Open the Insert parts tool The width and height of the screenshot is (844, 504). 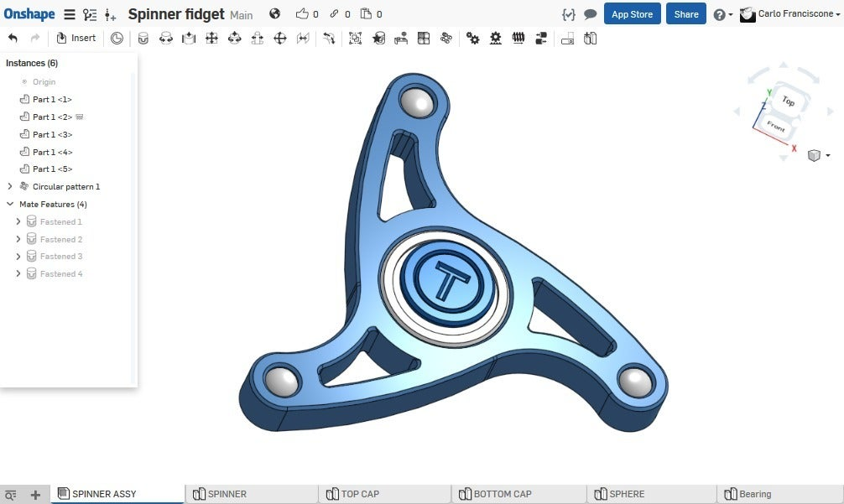pyautogui.click(x=77, y=38)
